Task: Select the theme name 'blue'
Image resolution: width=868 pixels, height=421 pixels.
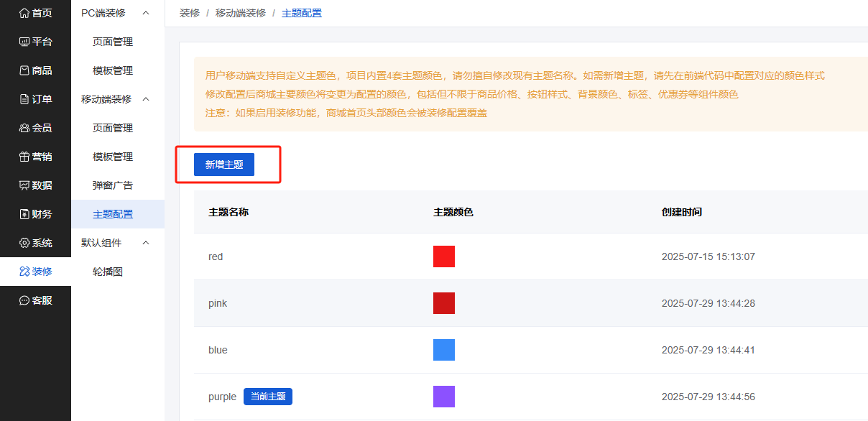Action: pos(218,350)
